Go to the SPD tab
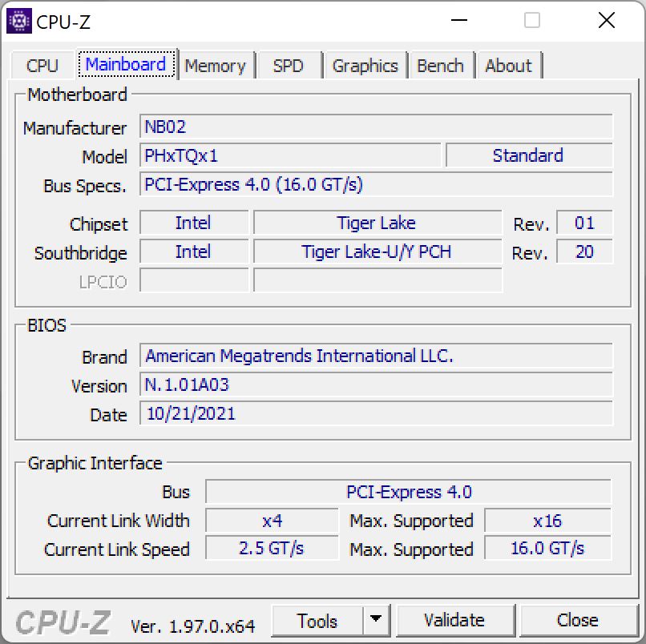646x644 pixels. coord(289,66)
